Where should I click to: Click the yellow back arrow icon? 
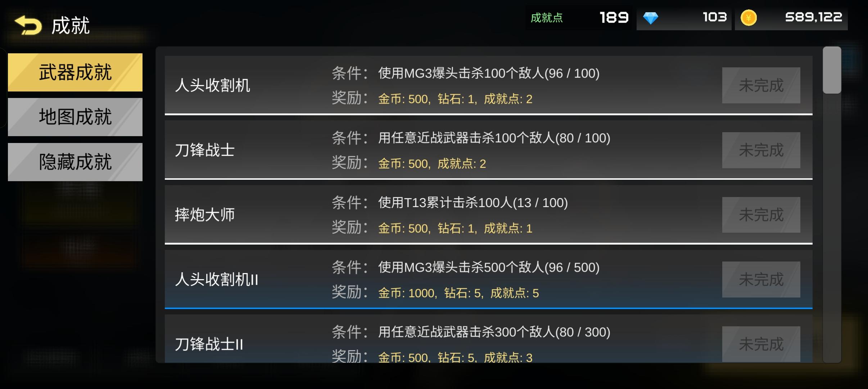[28, 25]
